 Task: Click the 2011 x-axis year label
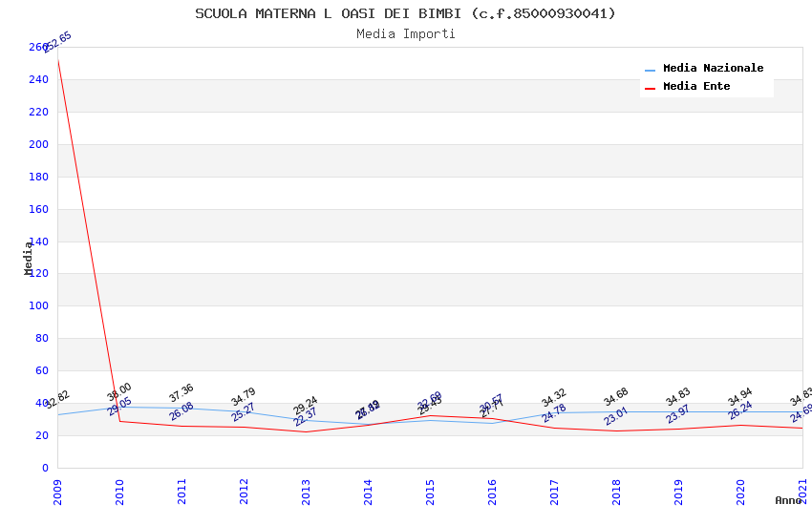click(182, 492)
